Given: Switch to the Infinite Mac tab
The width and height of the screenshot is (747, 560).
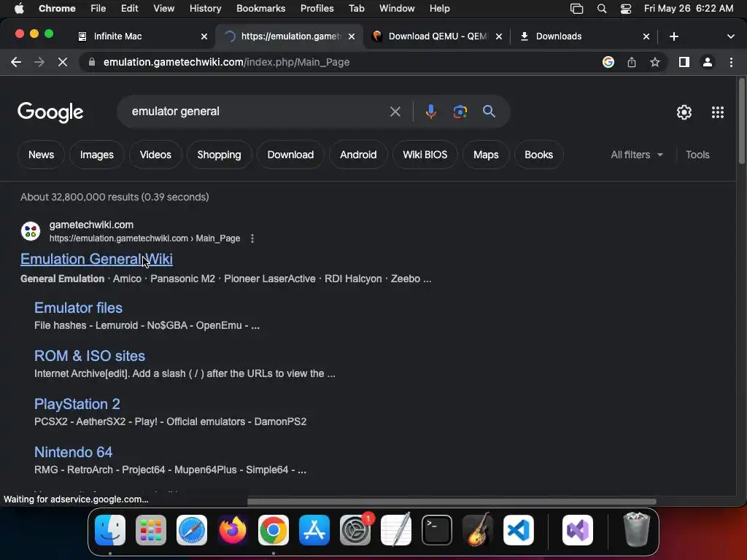Looking at the screenshot, I should 143,36.
